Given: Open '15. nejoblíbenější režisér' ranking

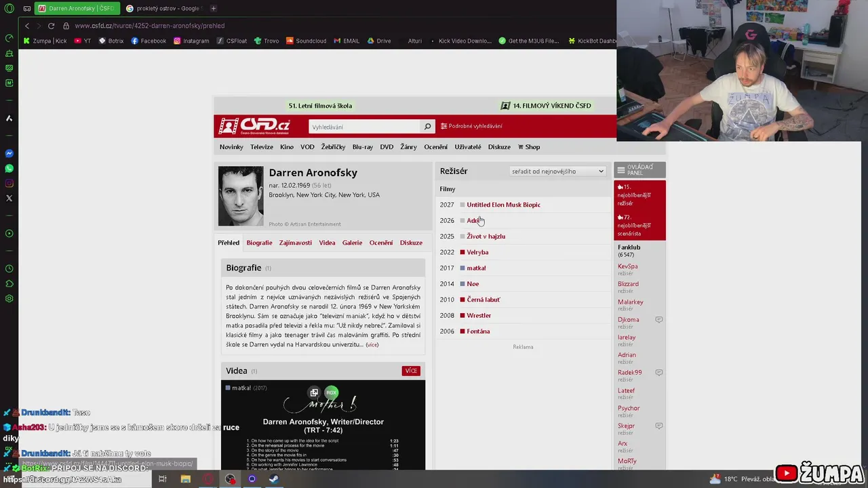Looking at the screenshot, I should click(634, 195).
